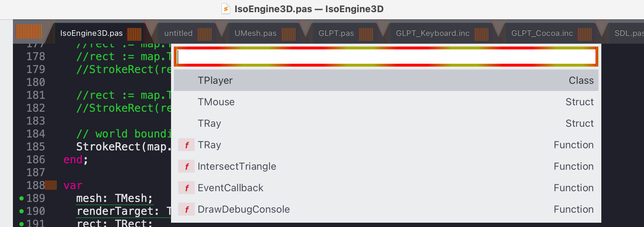Click the f icon beside the TRay function
Screen dimensions: 644x227
pyautogui.click(x=186, y=145)
